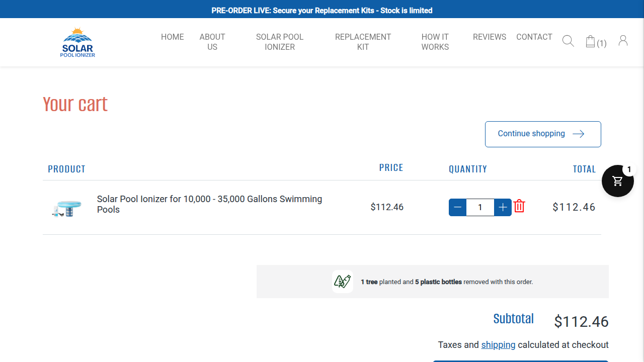The width and height of the screenshot is (644, 362).
Task: Click the Subtotal label
Action: (x=514, y=319)
